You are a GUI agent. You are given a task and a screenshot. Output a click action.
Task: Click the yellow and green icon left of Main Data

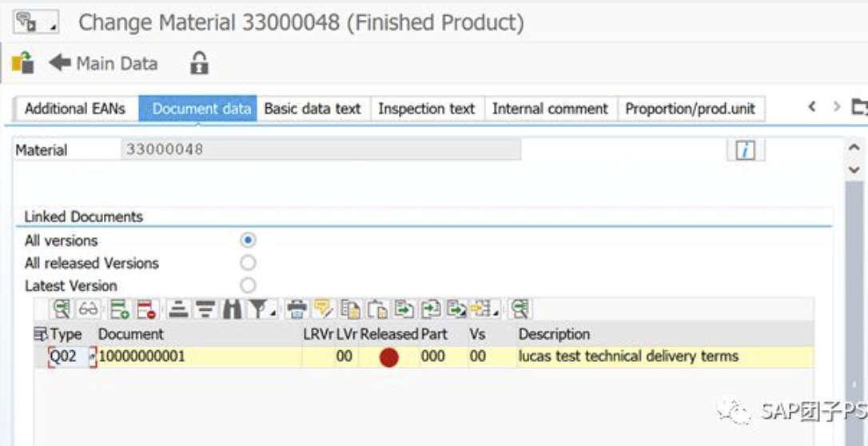coord(22,62)
